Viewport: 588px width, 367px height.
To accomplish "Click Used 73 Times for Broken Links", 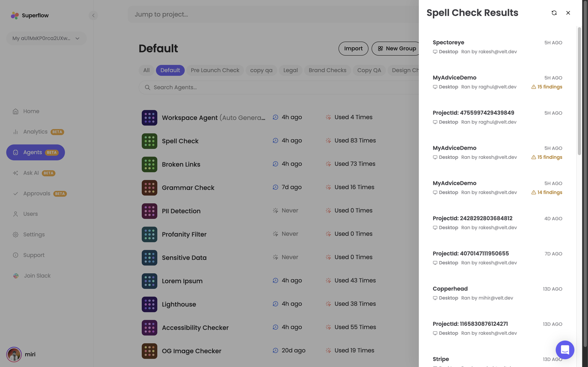I will coord(355,164).
